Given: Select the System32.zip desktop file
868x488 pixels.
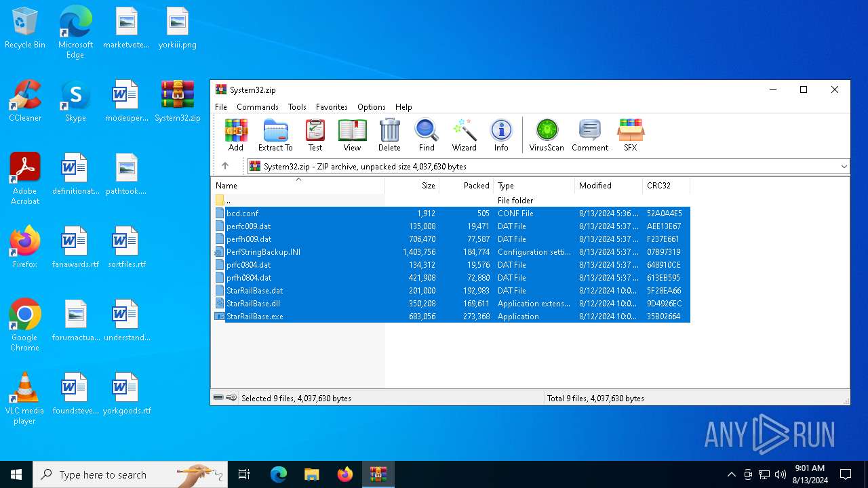Looking at the screenshot, I should [177, 102].
